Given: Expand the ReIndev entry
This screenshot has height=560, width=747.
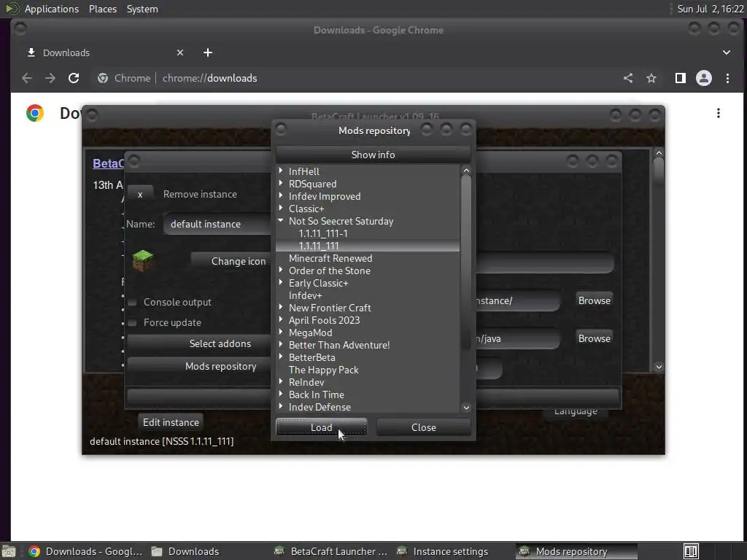Looking at the screenshot, I should click(x=281, y=381).
